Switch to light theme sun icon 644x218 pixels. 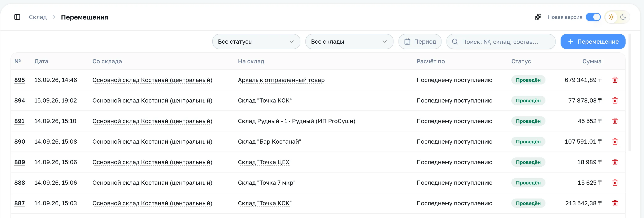pyautogui.click(x=611, y=17)
